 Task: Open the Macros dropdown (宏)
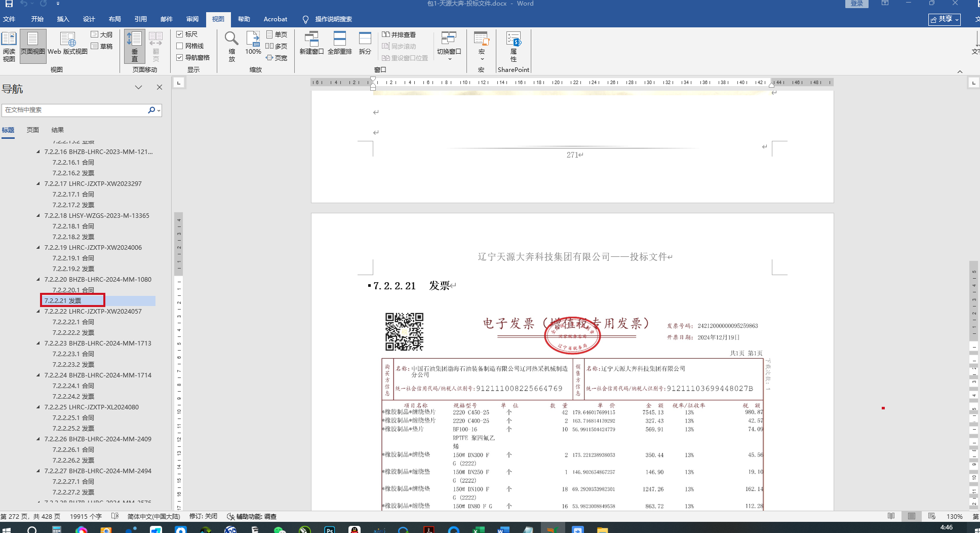482,47
